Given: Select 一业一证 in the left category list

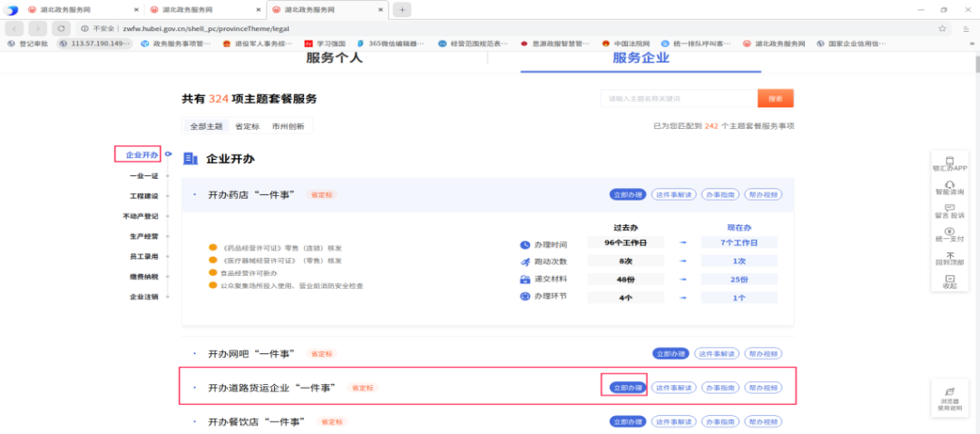Looking at the screenshot, I should tap(143, 176).
